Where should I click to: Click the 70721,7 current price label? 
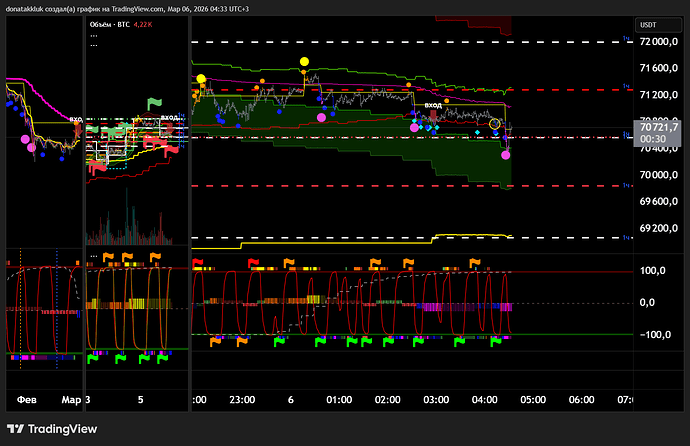coord(660,127)
